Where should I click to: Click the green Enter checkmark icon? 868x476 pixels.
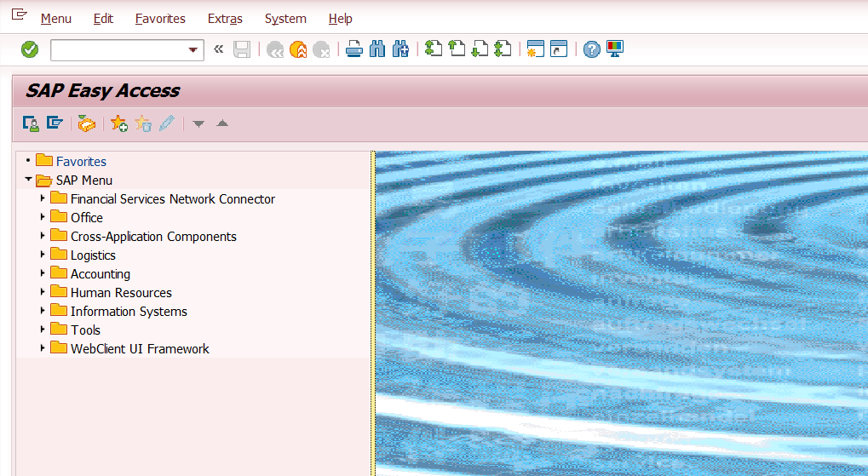coord(30,50)
